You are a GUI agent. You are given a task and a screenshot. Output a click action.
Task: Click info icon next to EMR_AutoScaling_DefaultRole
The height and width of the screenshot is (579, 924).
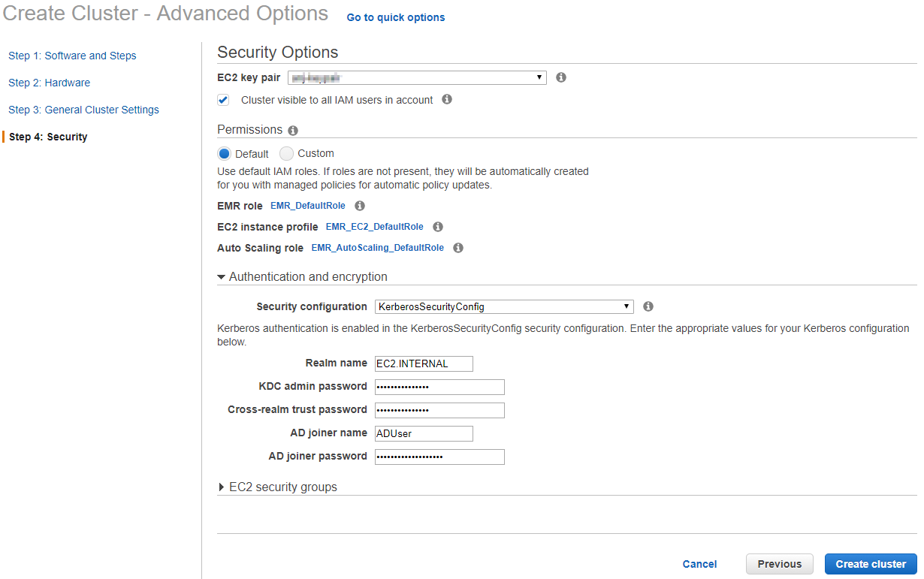[458, 248]
